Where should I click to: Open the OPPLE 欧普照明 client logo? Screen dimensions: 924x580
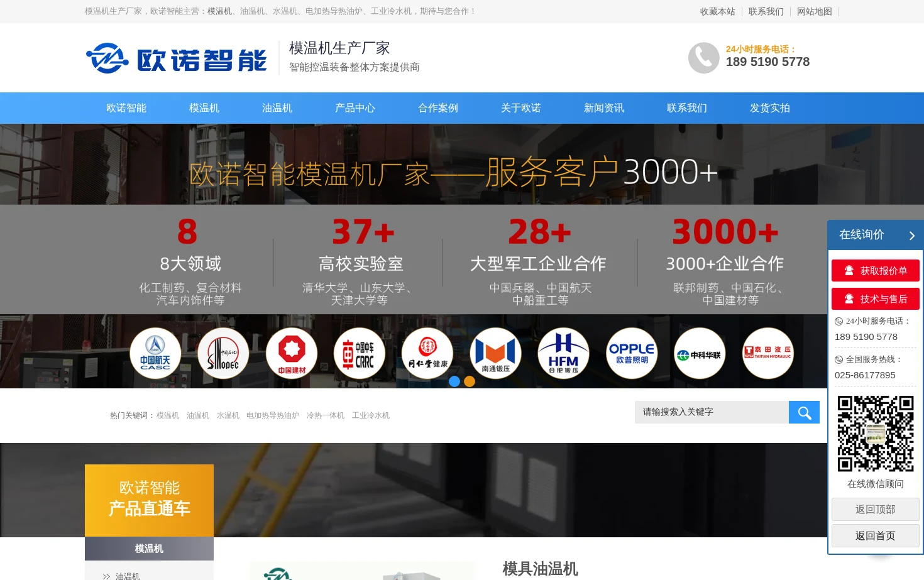coord(632,353)
